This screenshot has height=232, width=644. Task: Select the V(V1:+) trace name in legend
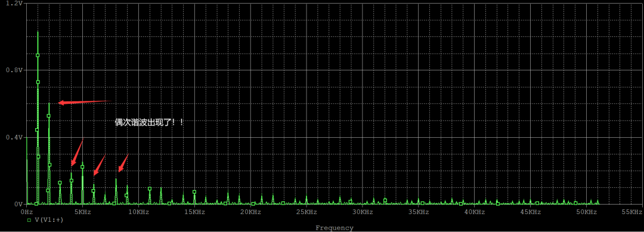coord(49,220)
